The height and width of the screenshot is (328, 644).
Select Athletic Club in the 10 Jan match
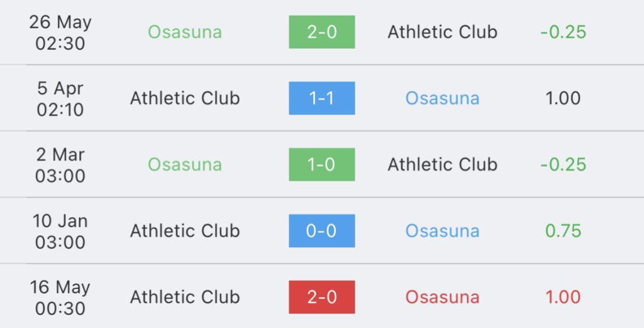tap(185, 230)
